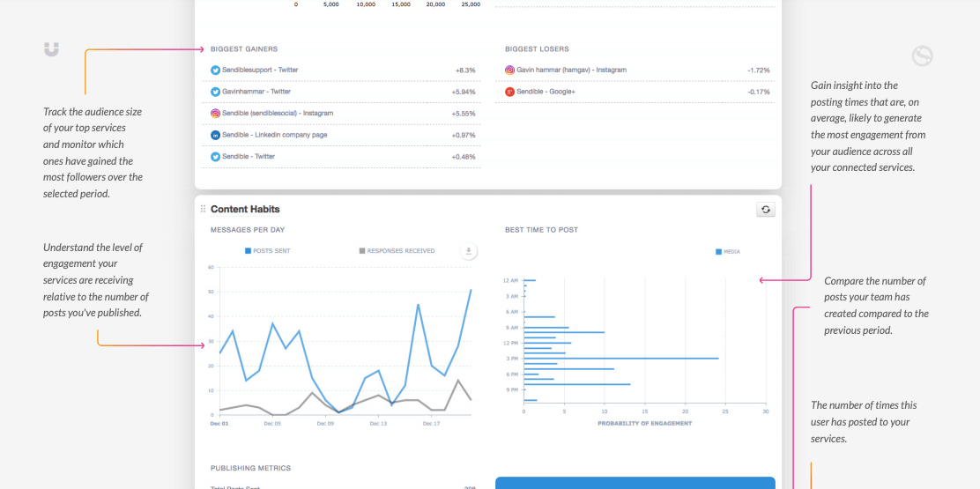The width and height of the screenshot is (980, 489).
Task: Click the 3 PM engagement bar
Action: (620, 359)
